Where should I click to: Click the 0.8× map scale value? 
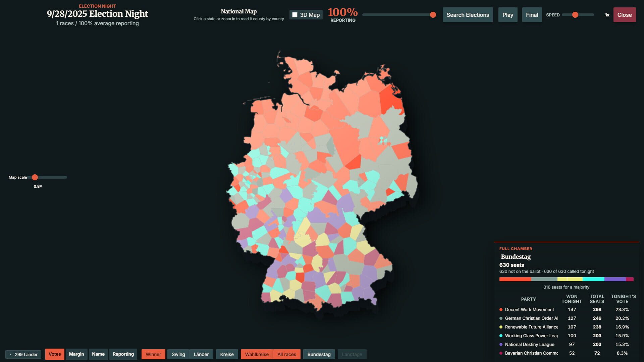(38, 186)
